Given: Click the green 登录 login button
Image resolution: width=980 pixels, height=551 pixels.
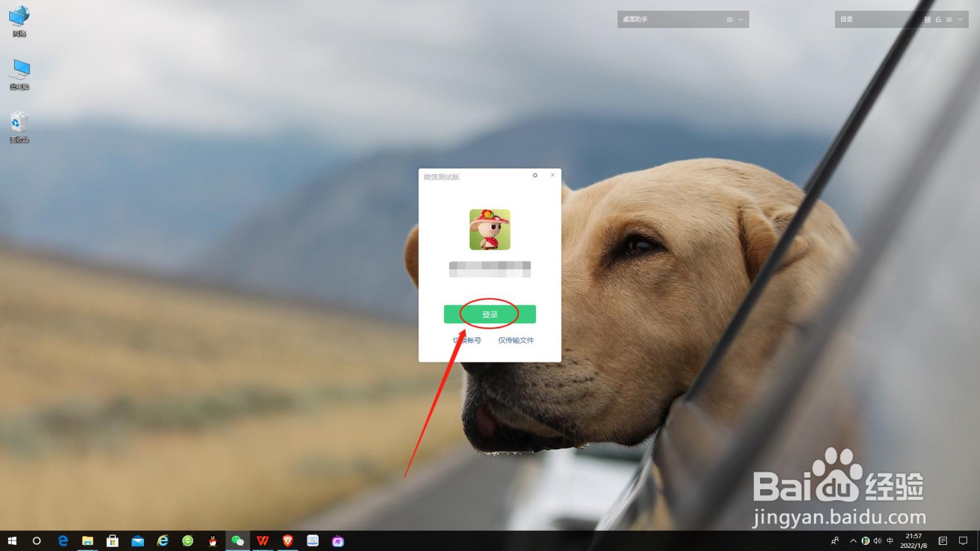Looking at the screenshot, I should tap(489, 314).
